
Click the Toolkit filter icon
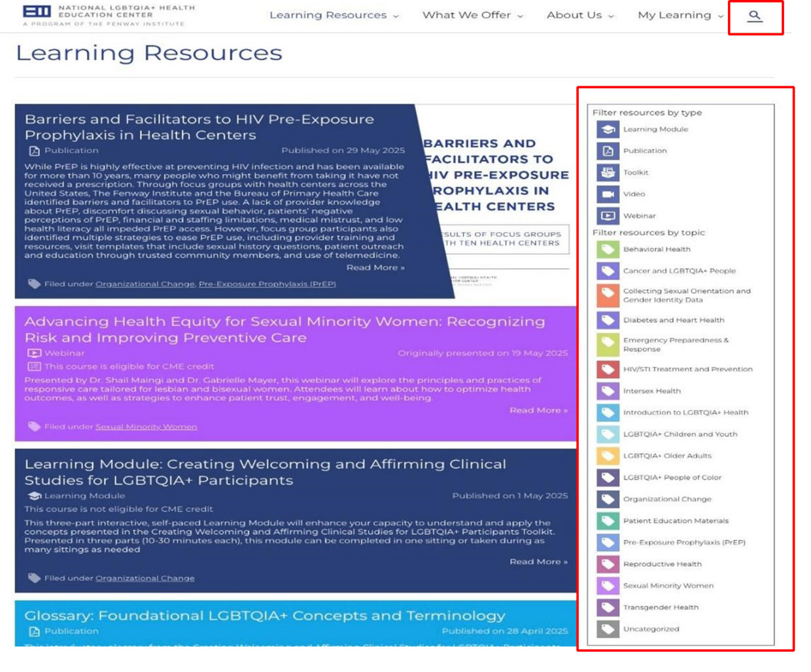coord(608,173)
